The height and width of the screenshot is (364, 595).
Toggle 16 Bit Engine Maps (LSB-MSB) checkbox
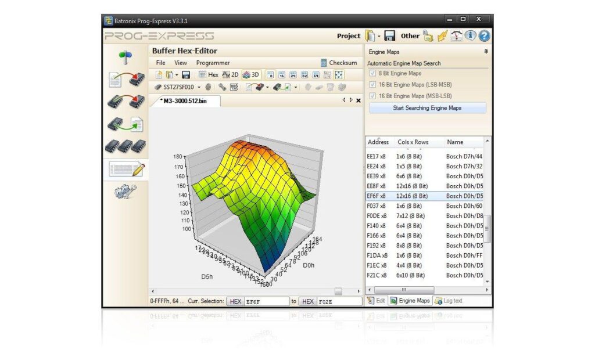(x=372, y=85)
